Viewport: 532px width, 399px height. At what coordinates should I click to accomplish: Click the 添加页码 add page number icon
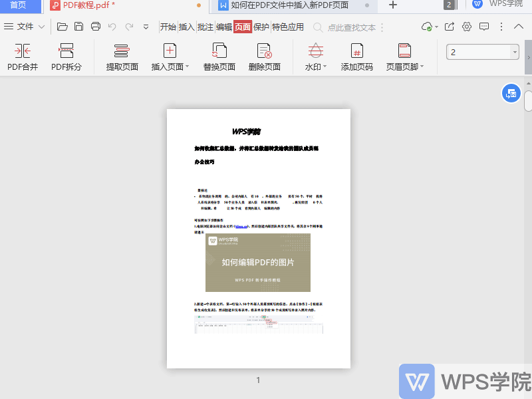pyautogui.click(x=357, y=51)
